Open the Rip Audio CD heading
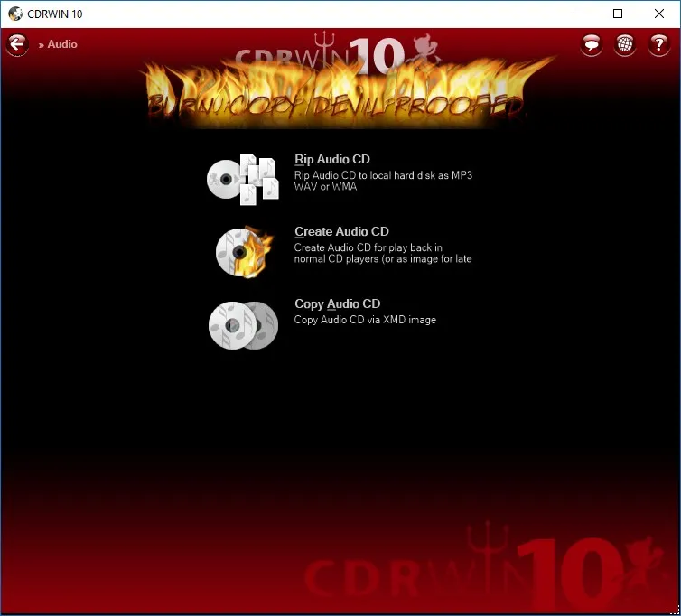Screen dimensions: 681x616 pos(332,160)
